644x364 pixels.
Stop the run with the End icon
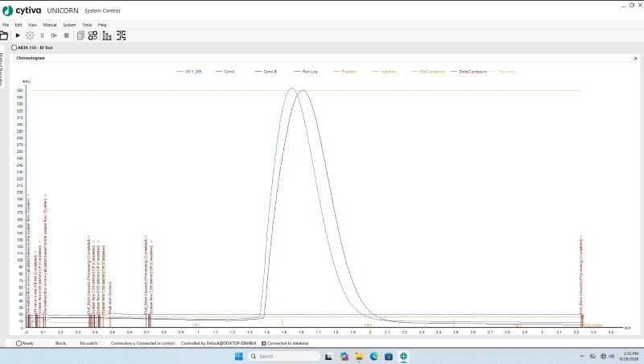pyautogui.click(x=67, y=35)
